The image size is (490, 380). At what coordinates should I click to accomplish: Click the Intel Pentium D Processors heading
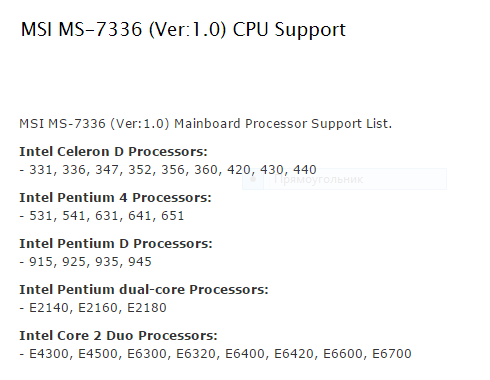pos(116,244)
